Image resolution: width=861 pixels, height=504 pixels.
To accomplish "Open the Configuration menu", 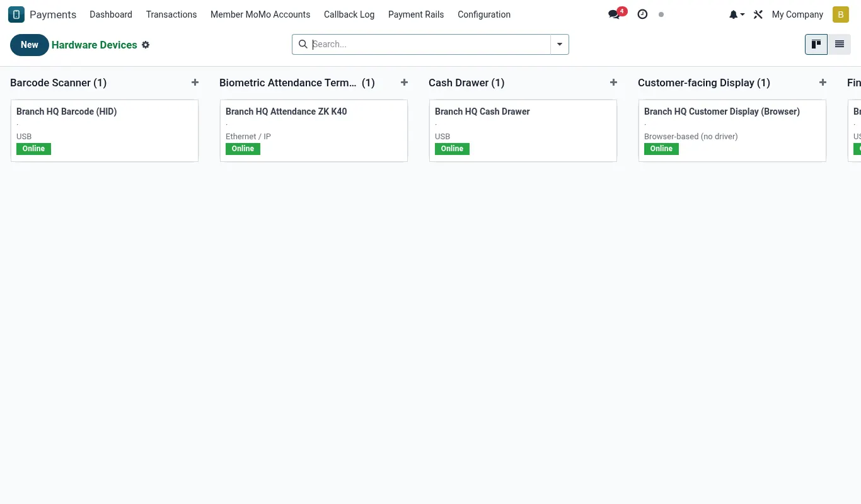I will [x=484, y=14].
